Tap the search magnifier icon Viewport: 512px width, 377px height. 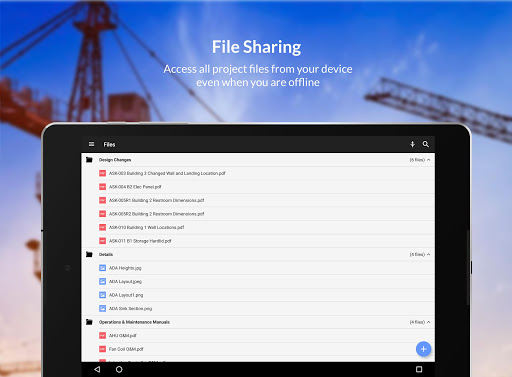click(426, 144)
